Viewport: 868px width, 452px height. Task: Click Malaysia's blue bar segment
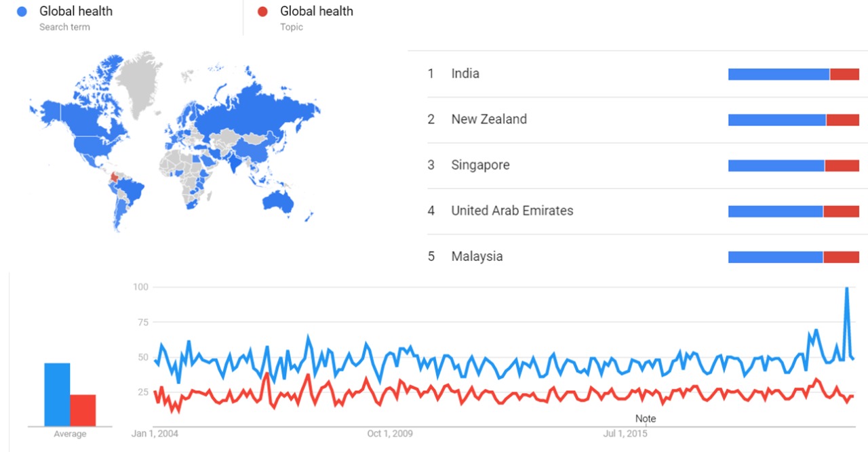pos(775,257)
